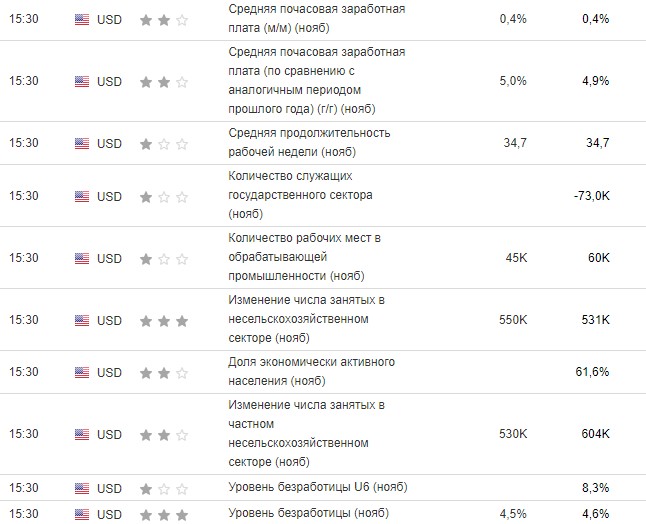This screenshot has width=646, height=524.
Task: Click the 4,5% actual unemployment rate value
Action: point(512,513)
